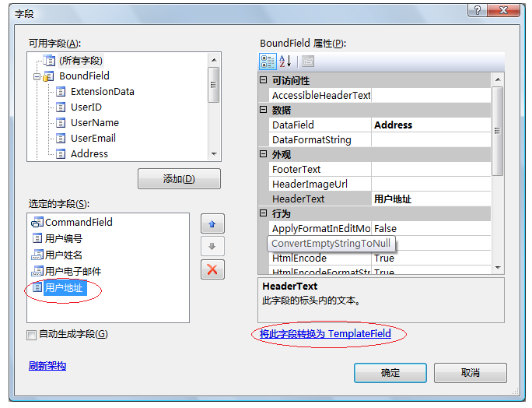The image size is (532, 408).
Task: Click property grid scrollbar down arrow
Action: (498, 268)
